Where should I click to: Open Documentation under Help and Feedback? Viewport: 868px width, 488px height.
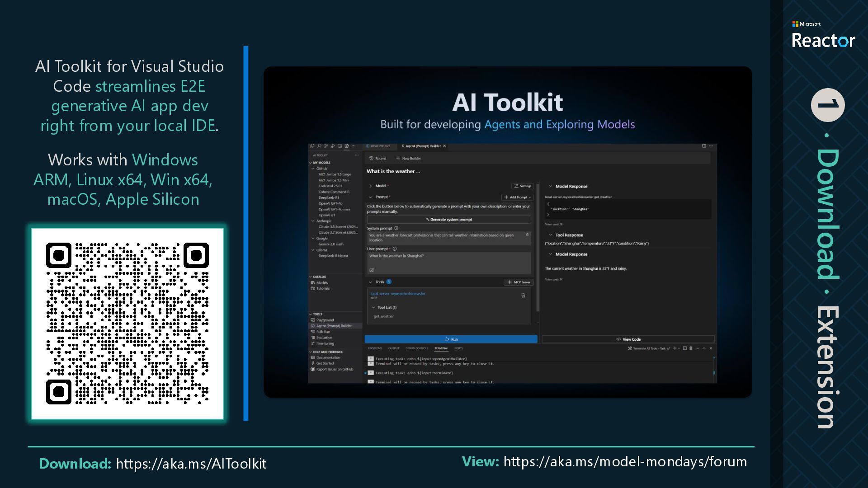point(325,357)
